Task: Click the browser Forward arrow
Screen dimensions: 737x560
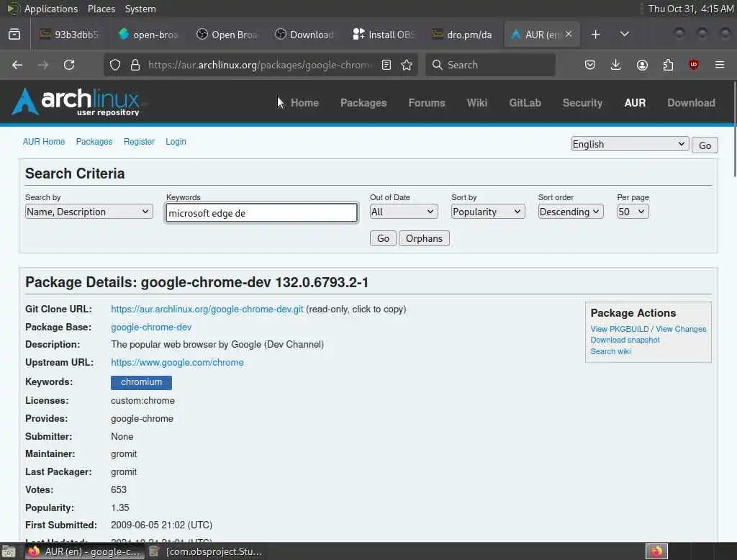Action: coord(43,65)
